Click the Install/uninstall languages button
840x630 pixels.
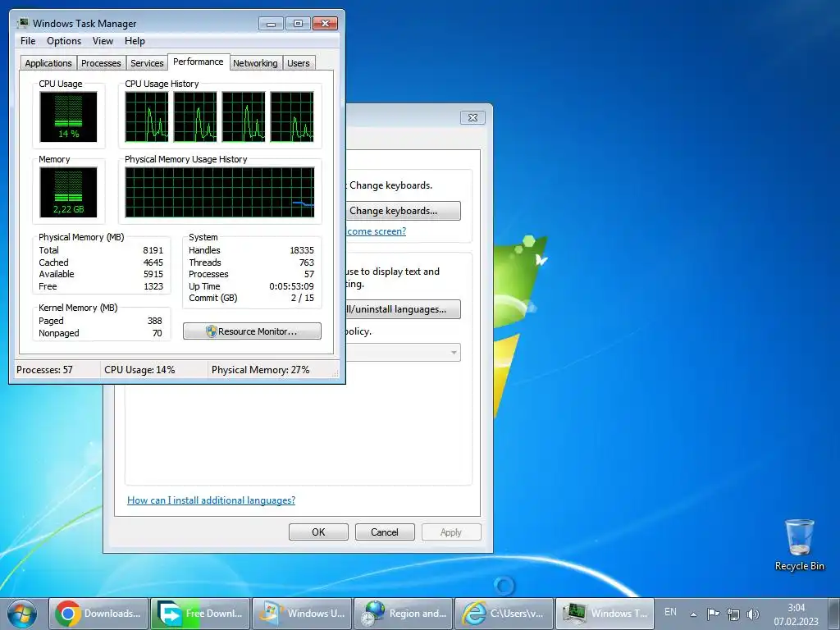click(402, 309)
